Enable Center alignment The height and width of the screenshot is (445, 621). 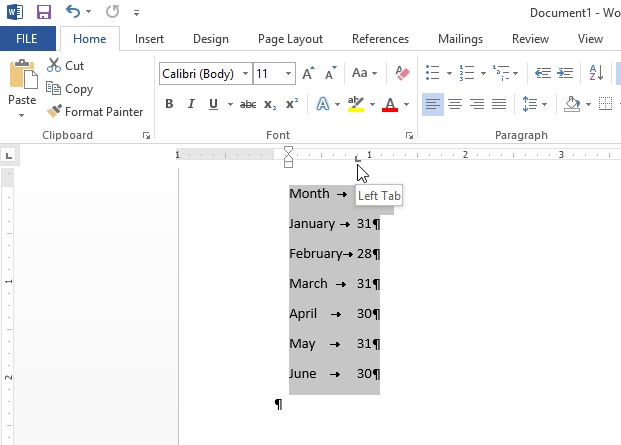click(x=455, y=104)
